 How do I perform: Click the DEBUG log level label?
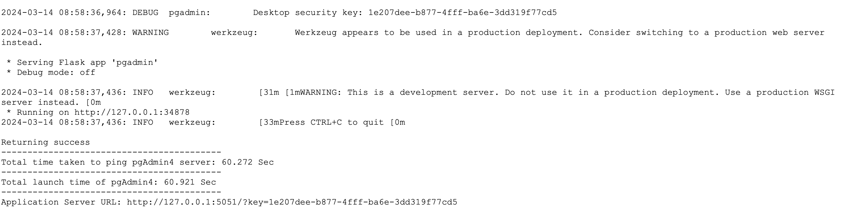click(145, 13)
